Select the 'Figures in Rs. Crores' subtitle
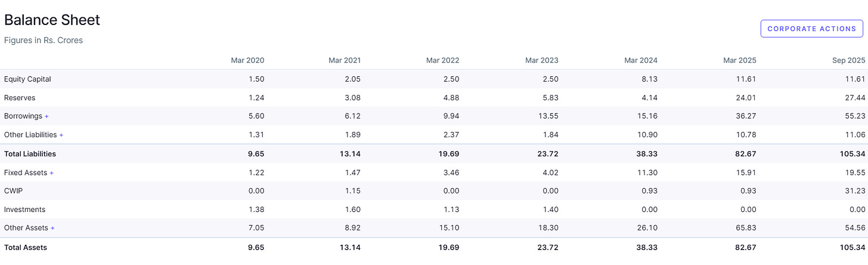The image size is (868, 265). click(x=44, y=41)
